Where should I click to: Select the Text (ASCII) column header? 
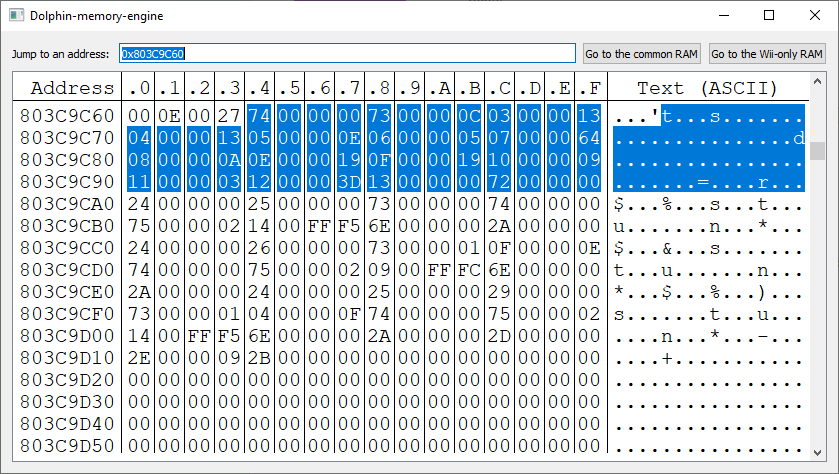(x=708, y=88)
